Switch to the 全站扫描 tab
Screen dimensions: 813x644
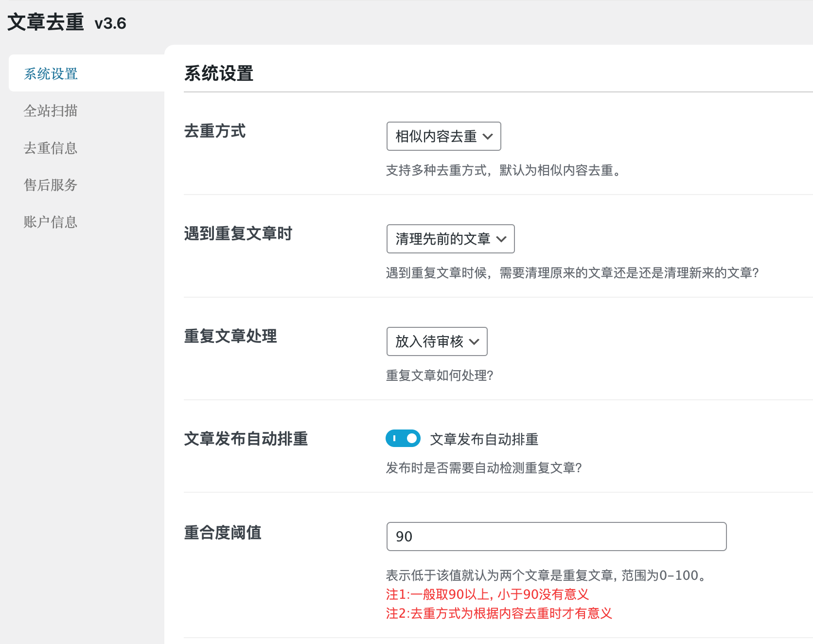51,110
